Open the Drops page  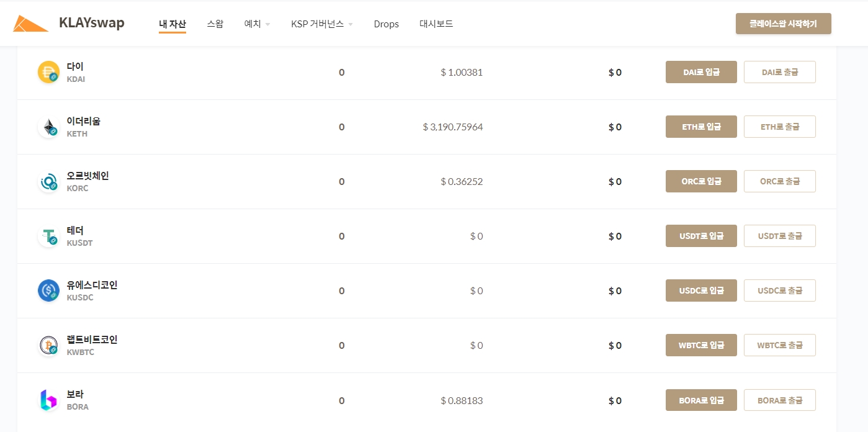[386, 24]
